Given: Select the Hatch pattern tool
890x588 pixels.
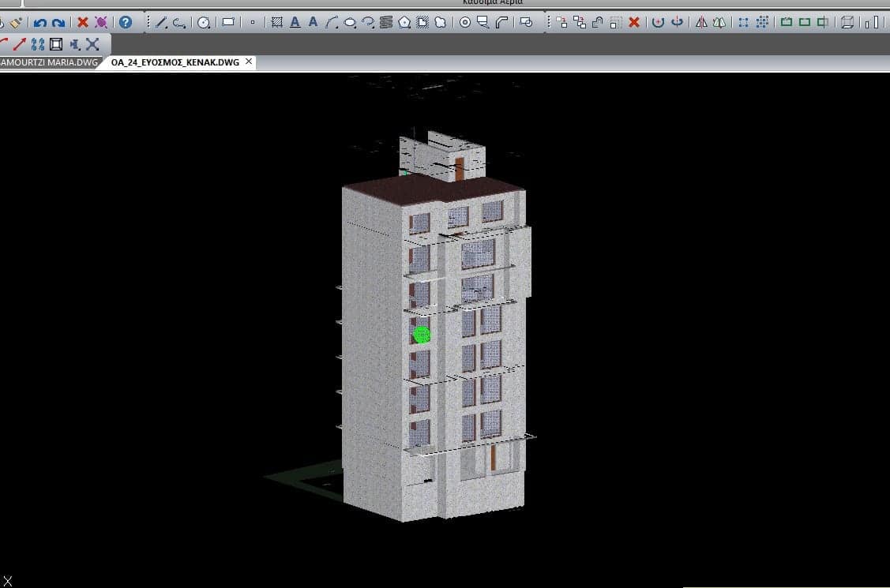Looking at the screenshot, I should (277, 22).
